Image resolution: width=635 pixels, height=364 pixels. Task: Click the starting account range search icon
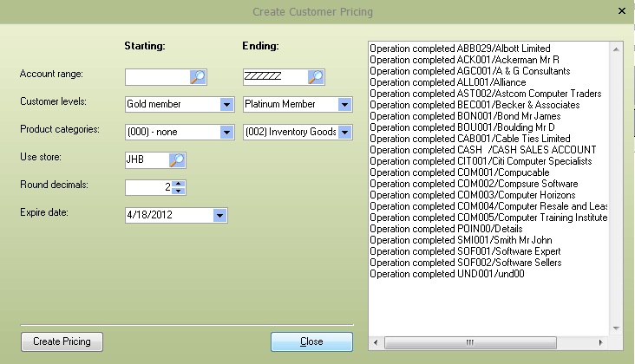pos(198,77)
